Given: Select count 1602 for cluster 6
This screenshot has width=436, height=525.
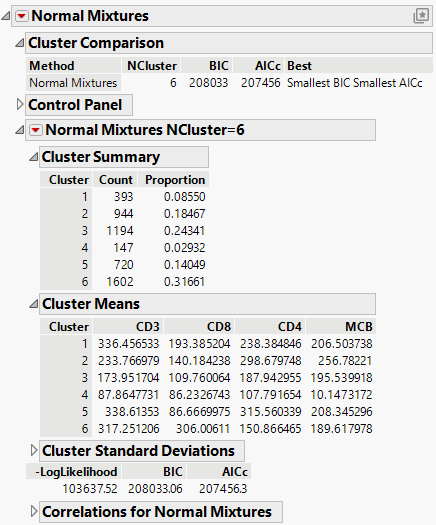Looking at the screenshot, I should click(120, 282).
